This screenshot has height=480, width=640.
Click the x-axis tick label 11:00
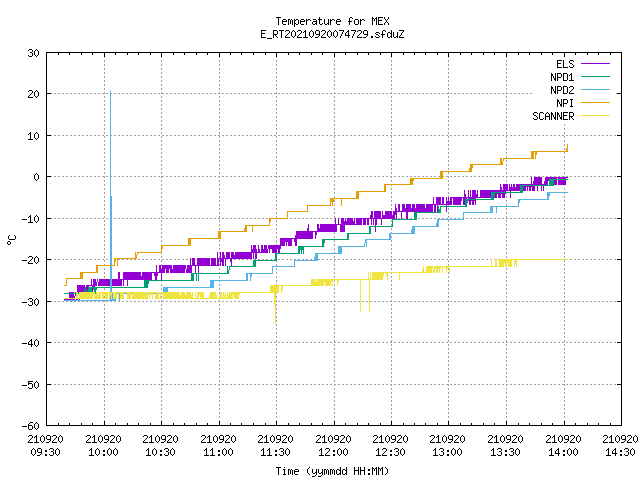pyautogui.click(x=219, y=452)
